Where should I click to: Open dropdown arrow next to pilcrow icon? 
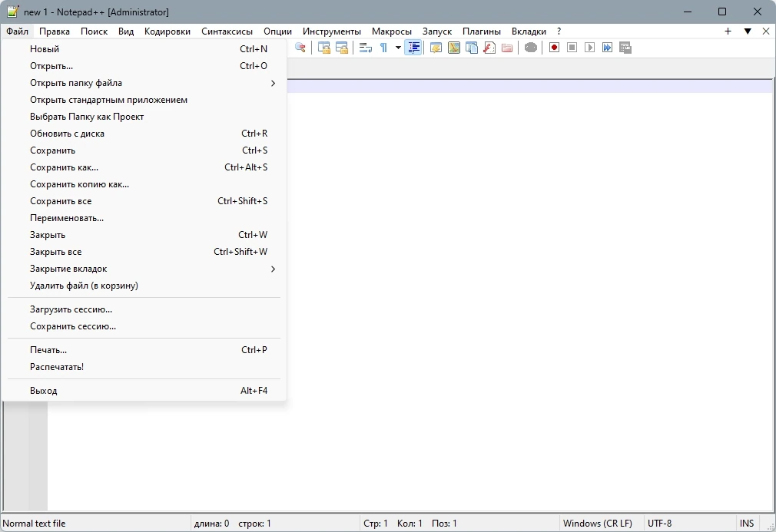coord(398,48)
